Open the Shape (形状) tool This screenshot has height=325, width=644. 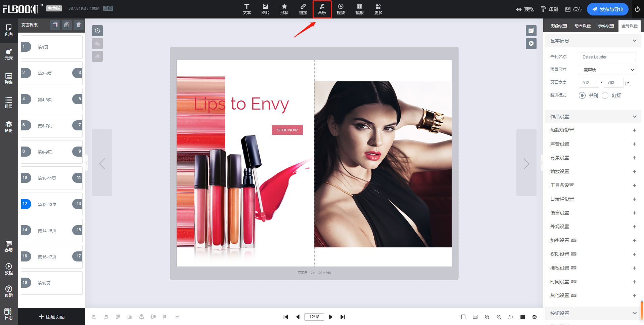click(x=284, y=9)
